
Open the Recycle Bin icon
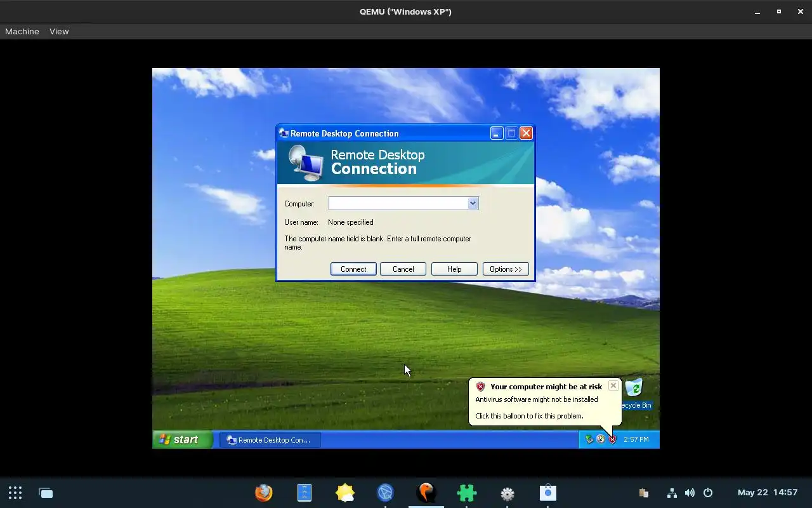tap(634, 394)
